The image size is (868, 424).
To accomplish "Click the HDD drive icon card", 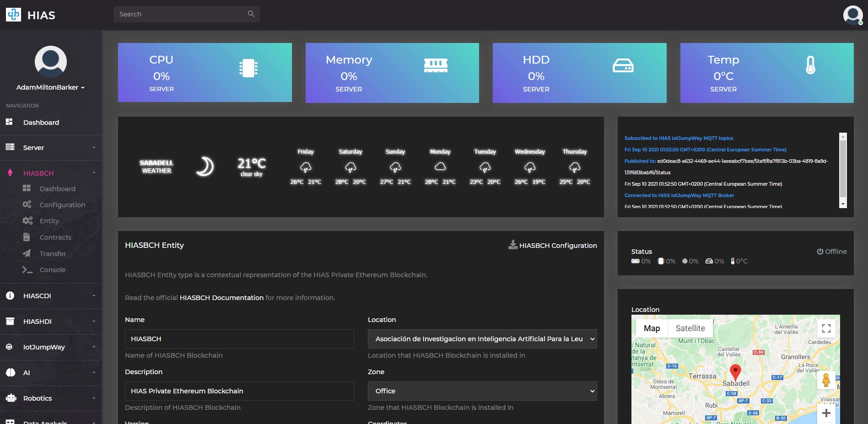I will pos(623,66).
